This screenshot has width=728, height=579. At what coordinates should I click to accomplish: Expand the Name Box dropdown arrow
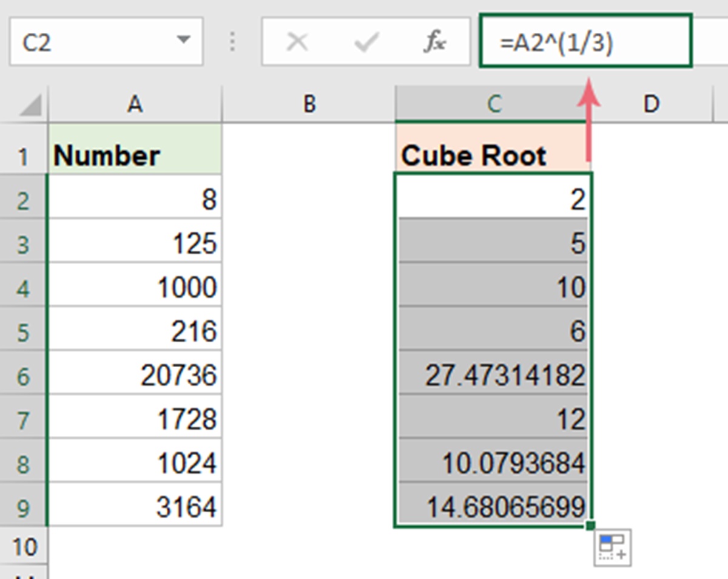point(183,41)
